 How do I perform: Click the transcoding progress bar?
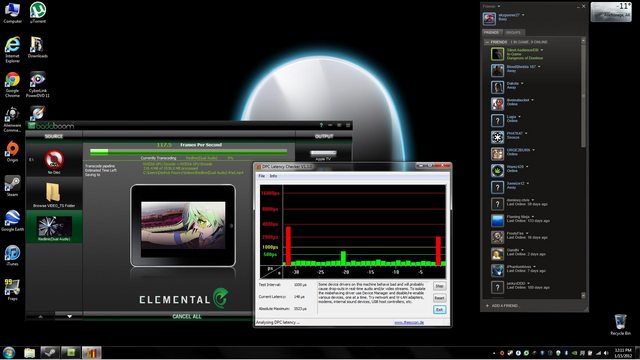(x=189, y=152)
